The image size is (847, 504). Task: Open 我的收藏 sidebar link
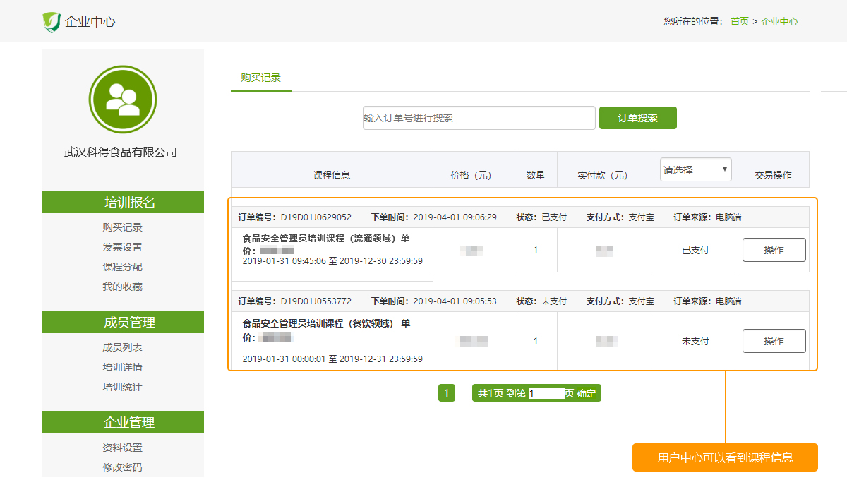point(123,287)
